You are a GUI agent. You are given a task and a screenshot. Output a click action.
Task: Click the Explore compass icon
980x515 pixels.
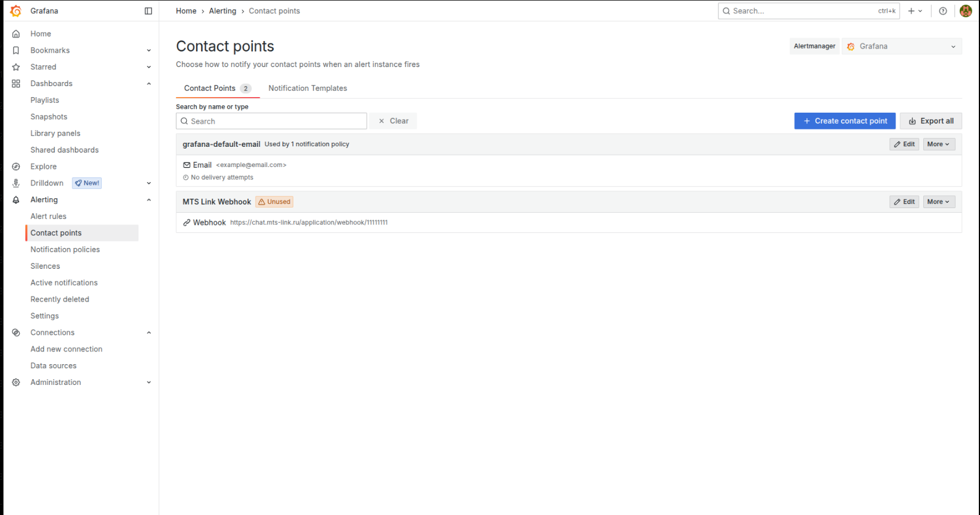(x=16, y=166)
